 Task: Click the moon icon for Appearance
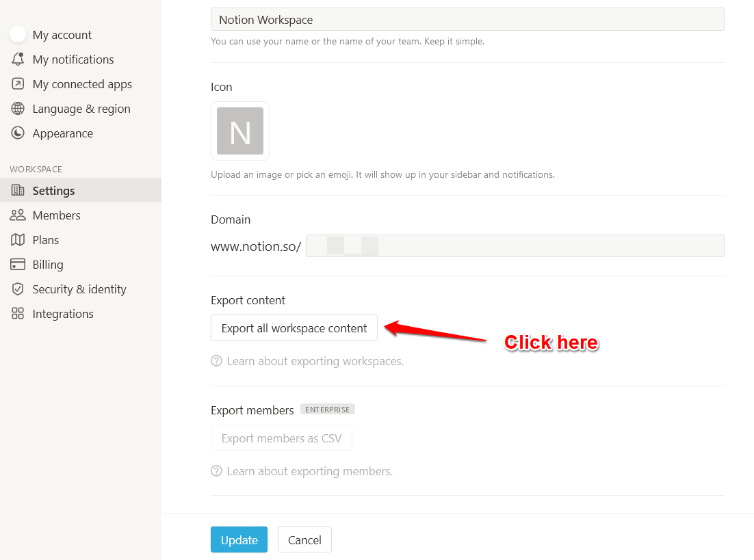(18, 133)
